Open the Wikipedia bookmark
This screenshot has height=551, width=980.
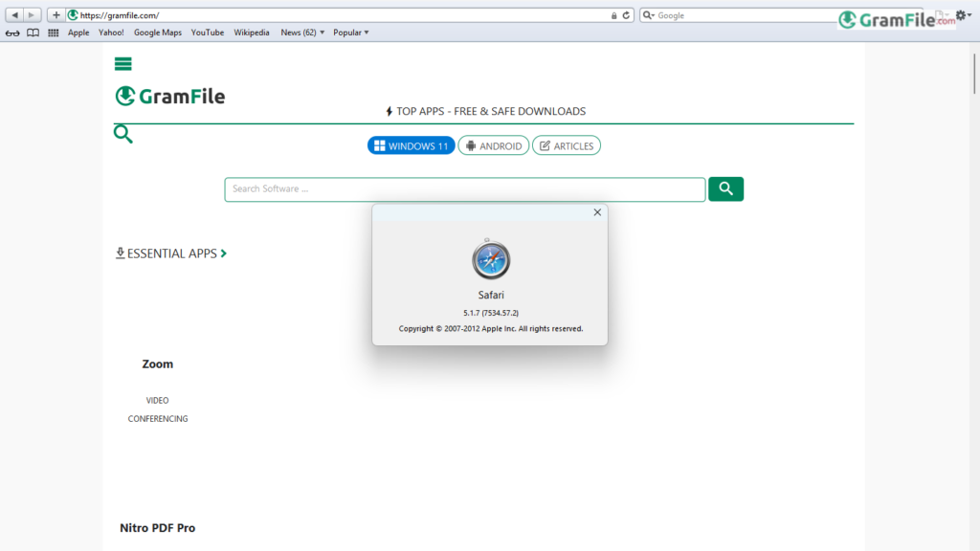[x=252, y=33]
